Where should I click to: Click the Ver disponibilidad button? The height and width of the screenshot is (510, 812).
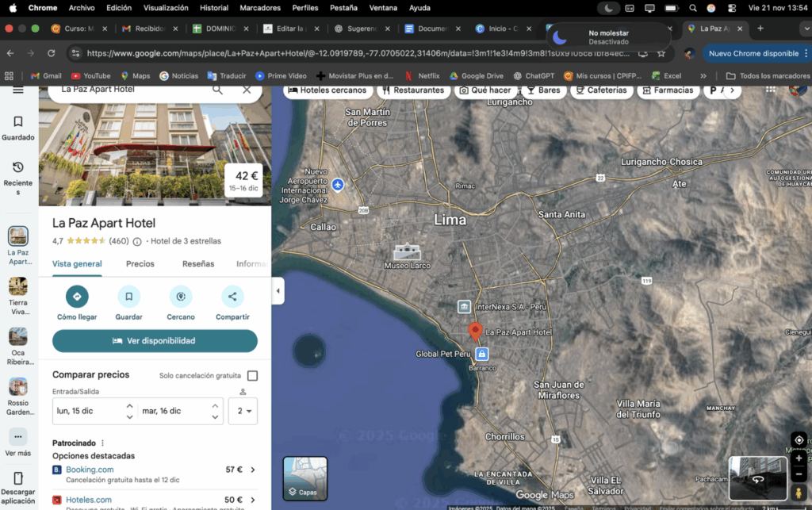click(x=155, y=341)
